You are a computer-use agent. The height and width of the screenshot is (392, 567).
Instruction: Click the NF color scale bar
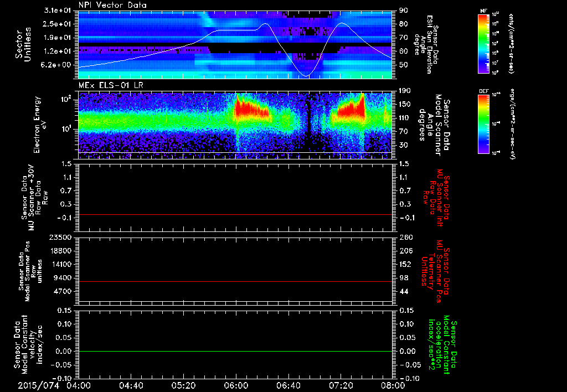click(x=483, y=43)
